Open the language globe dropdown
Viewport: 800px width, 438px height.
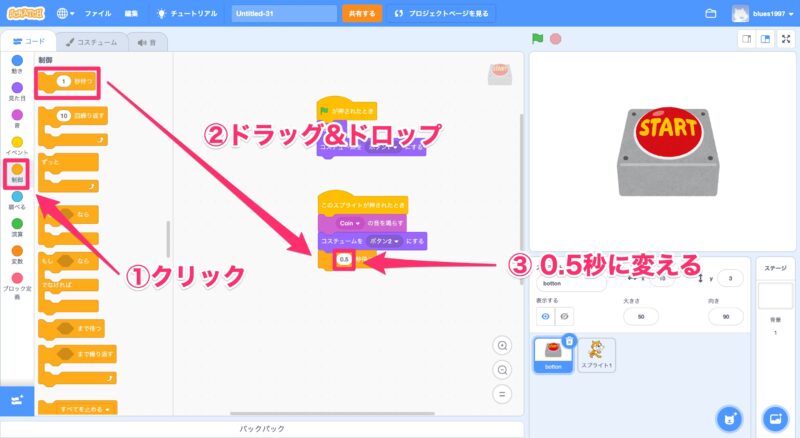pyautogui.click(x=67, y=14)
